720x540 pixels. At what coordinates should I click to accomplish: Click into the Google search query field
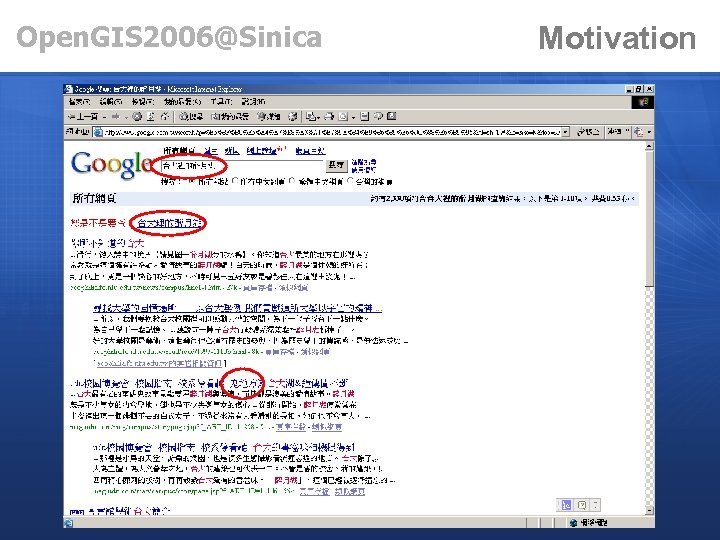[242, 165]
